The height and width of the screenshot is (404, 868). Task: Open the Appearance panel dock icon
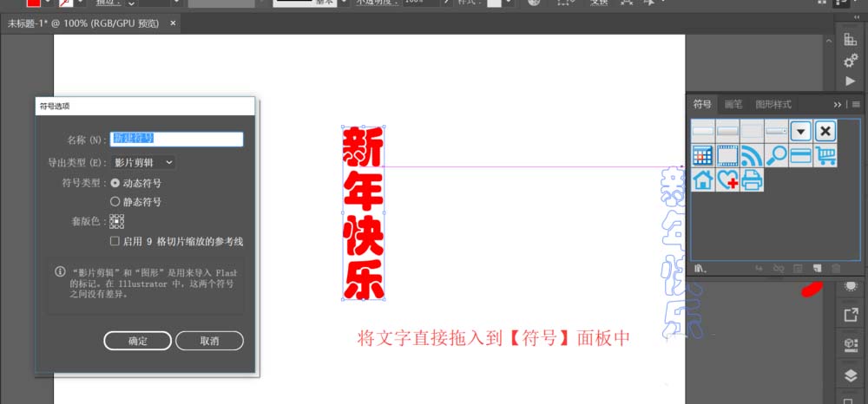coord(851,286)
